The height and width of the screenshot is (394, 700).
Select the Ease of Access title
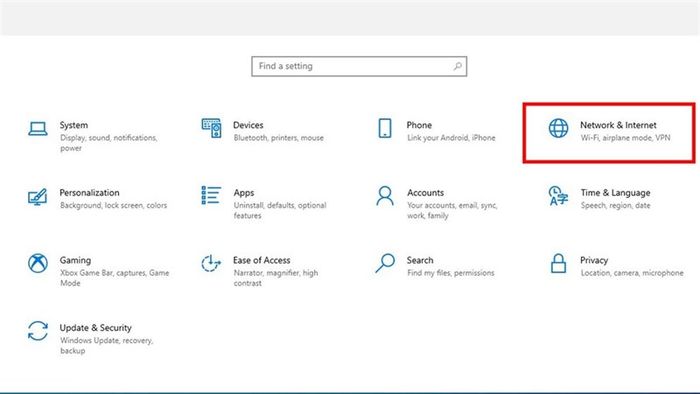point(262,260)
